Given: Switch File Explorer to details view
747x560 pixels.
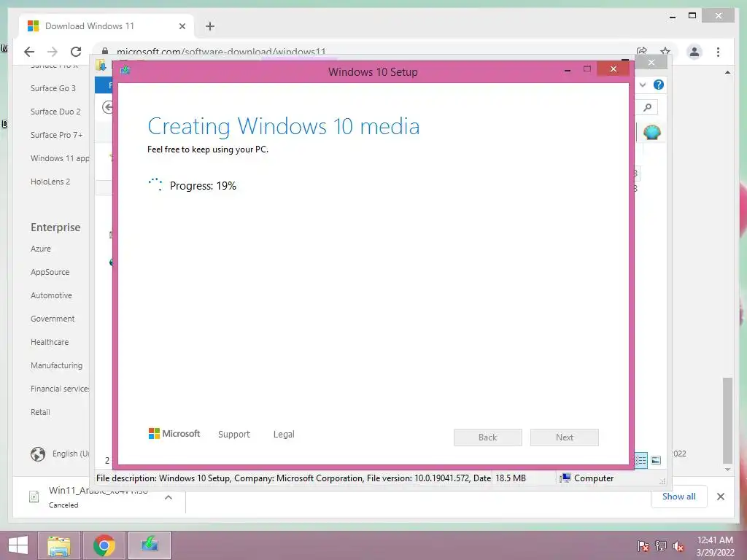Looking at the screenshot, I should (x=641, y=460).
